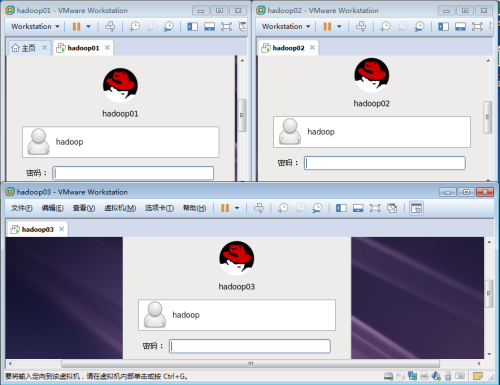The height and width of the screenshot is (385, 500).
Task: Enter full screen mode in hadoop03 window
Action: (x=375, y=208)
